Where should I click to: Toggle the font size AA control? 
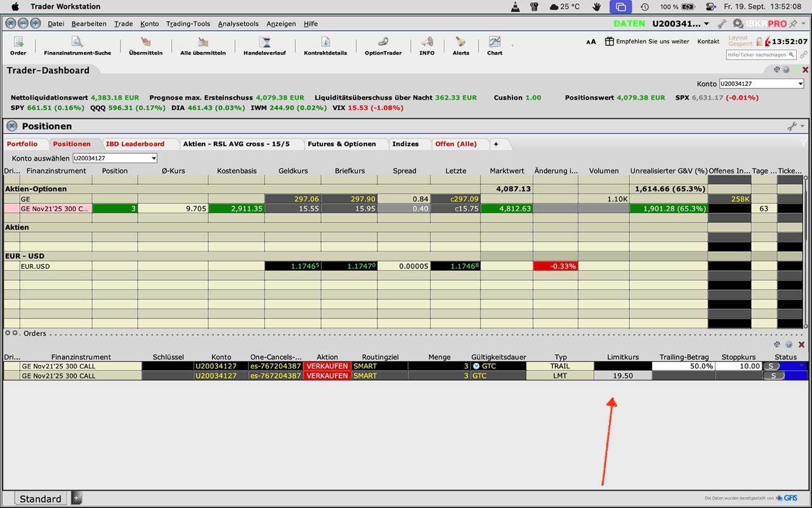pyautogui.click(x=591, y=42)
